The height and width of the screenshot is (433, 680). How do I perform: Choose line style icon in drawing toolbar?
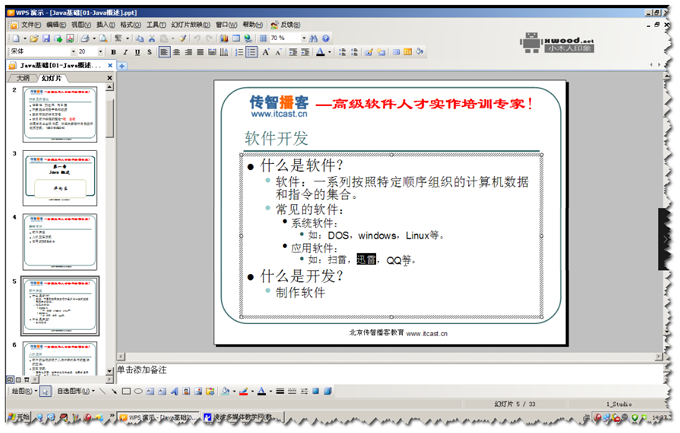280,391
